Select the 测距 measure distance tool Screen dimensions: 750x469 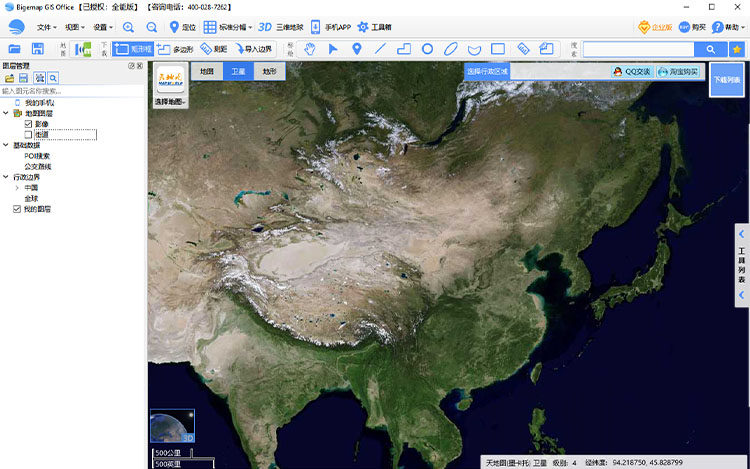pos(213,49)
